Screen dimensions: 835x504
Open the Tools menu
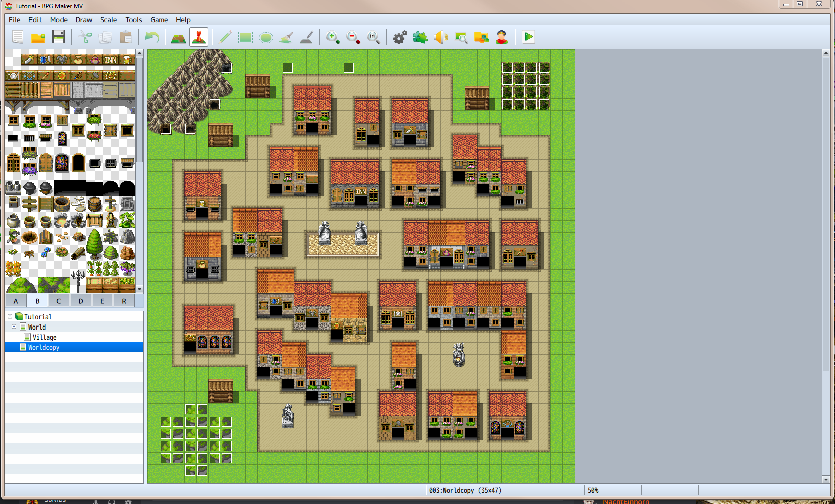click(134, 20)
